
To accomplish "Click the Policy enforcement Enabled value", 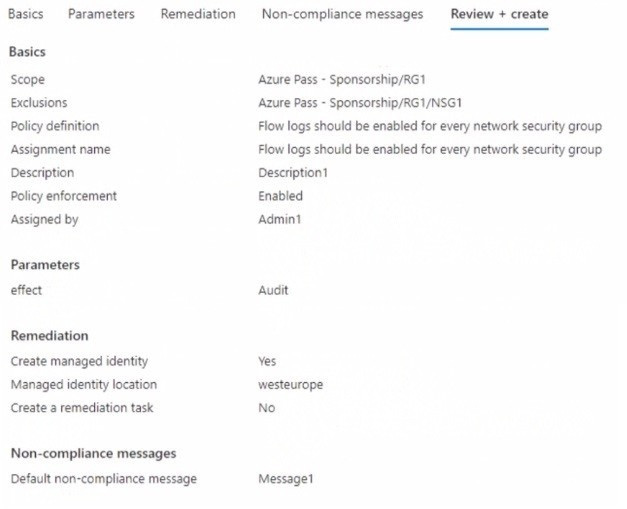I will 280,196.
